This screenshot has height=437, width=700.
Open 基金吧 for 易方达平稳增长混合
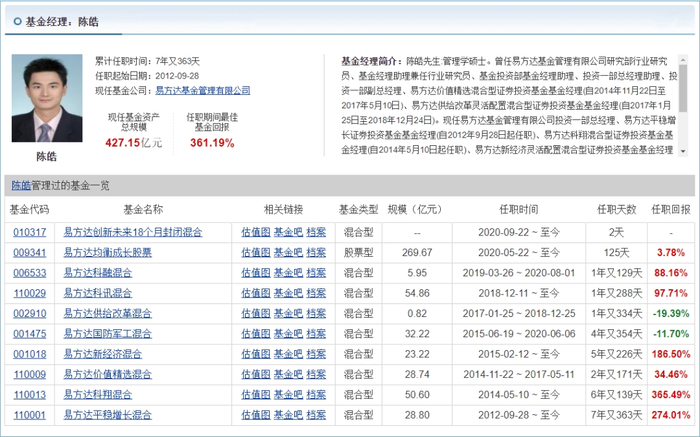coord(288,415)
